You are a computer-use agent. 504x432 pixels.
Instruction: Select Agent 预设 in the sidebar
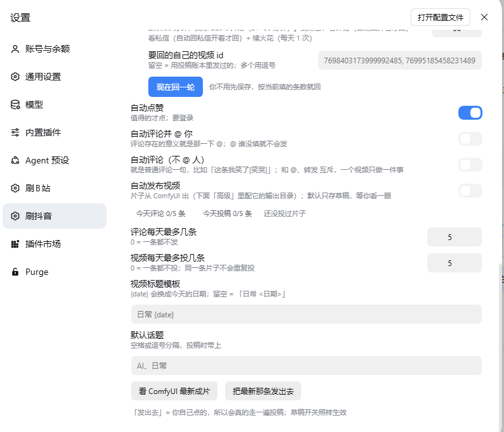[55, 160]
